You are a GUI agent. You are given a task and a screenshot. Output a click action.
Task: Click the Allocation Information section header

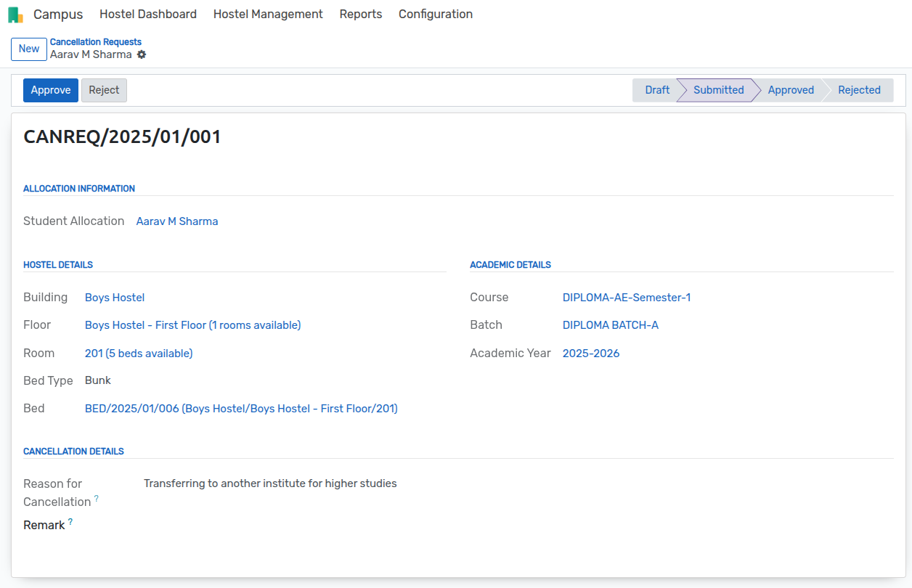pos(79,189)
